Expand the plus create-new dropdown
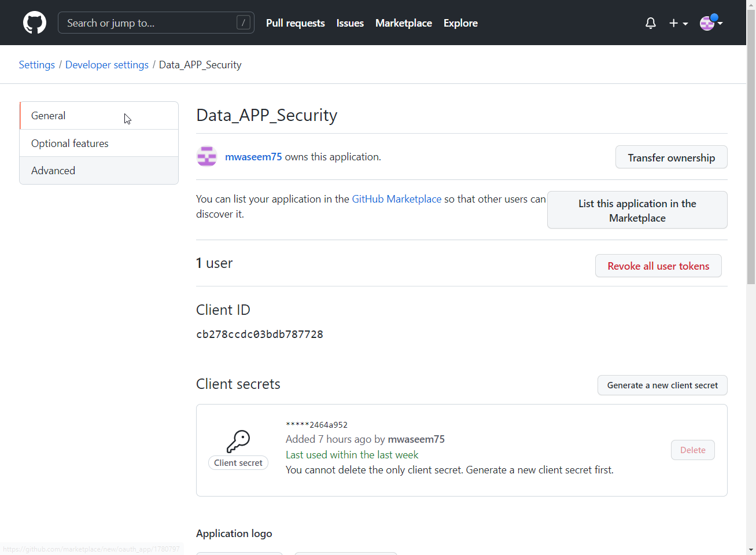Screen dimensions: 756x555 coord(678,23)
